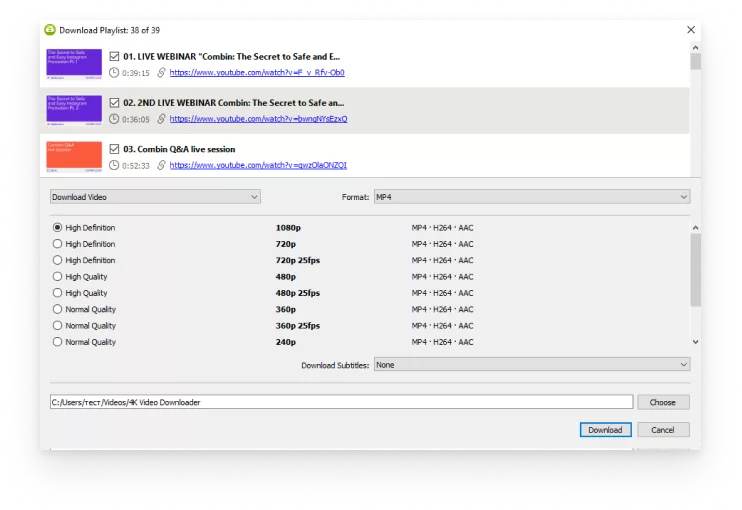Click thumbnail of video 01 webinar
The image size is (742, 510).
pyautogui.click(x=74, y=64)
